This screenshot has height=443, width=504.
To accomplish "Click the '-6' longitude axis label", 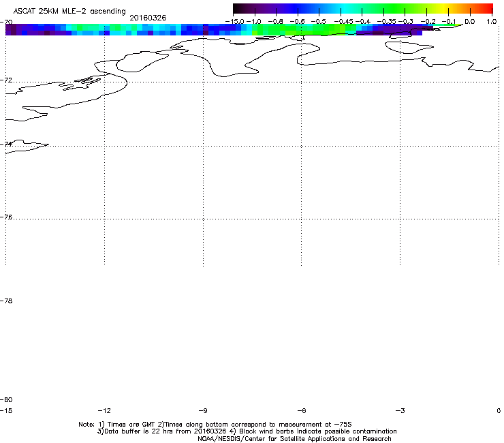I will 302,410.
